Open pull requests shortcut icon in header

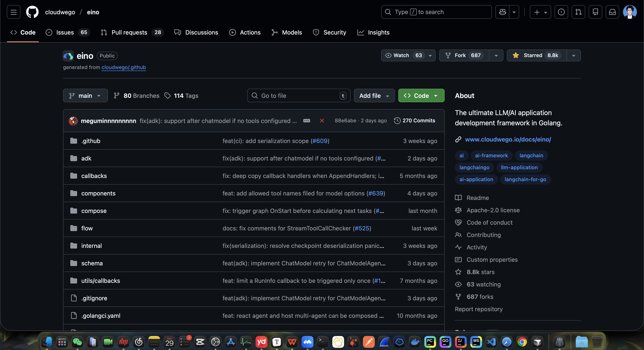pyautogui.click(x=578, y=12)
